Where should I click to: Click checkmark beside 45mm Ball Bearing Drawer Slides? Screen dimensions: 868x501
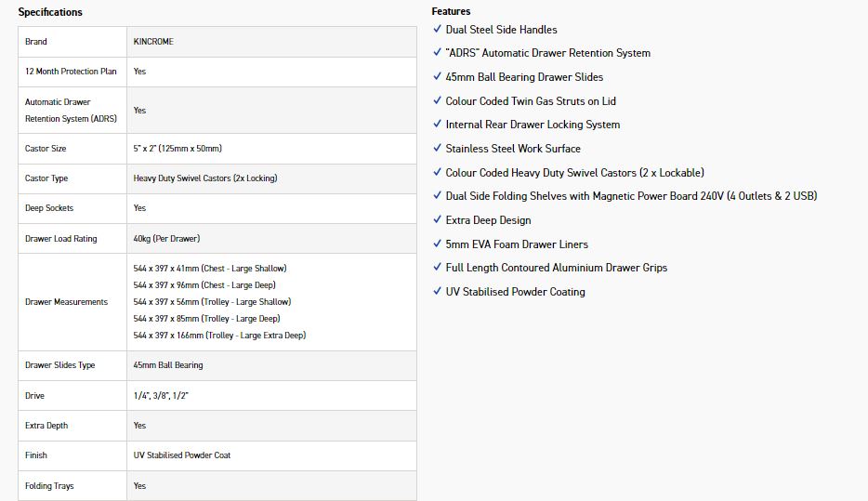pyautogui.click(x=437, y=77)
